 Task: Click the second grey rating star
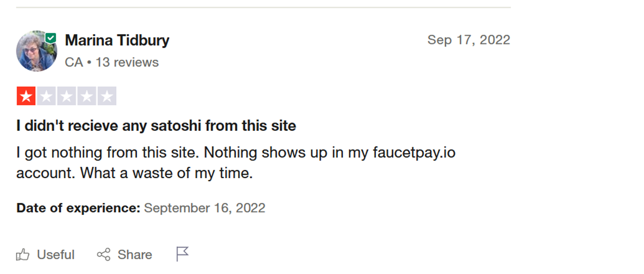(46, 96)
